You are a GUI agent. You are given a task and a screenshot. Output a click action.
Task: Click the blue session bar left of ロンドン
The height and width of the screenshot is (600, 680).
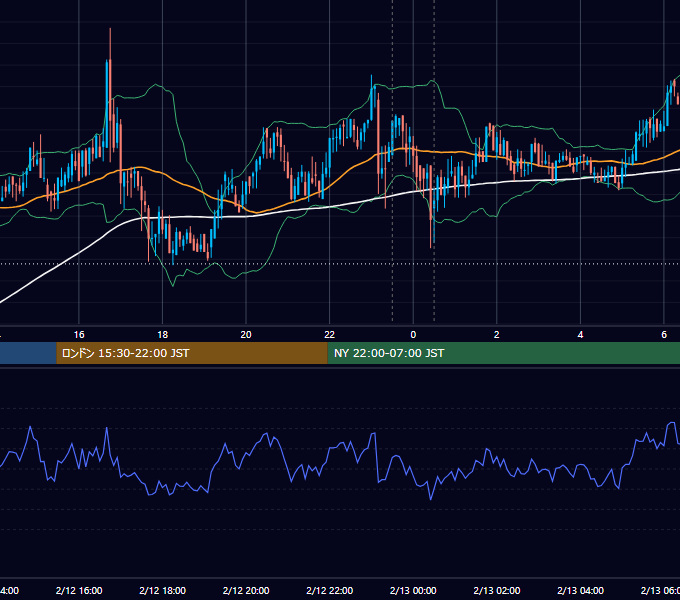click(x=28, y=353)
